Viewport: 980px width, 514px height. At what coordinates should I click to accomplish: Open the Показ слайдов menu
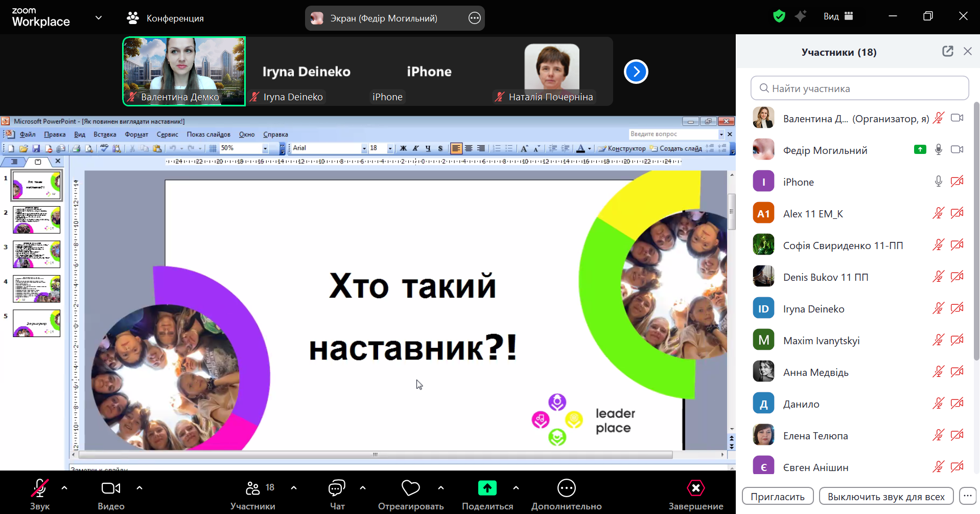208,135
